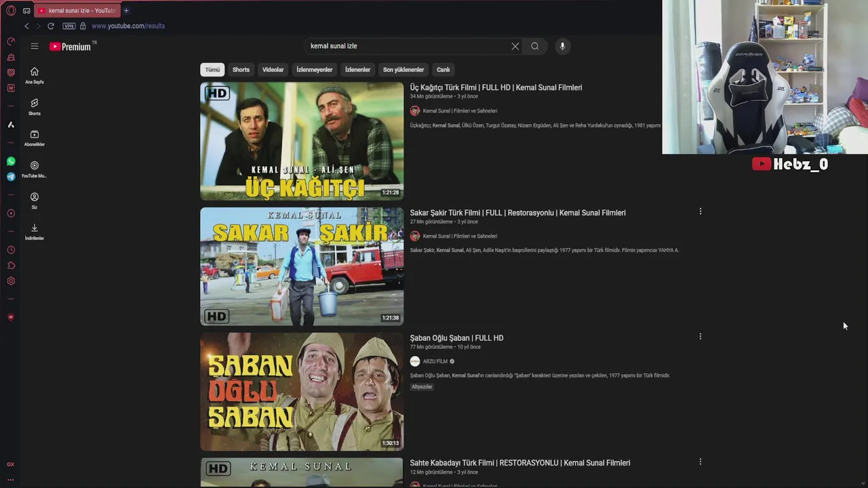Screen dimensions: 868x488
Task: Select the Videolar filter chip
Action: (273, 70)
